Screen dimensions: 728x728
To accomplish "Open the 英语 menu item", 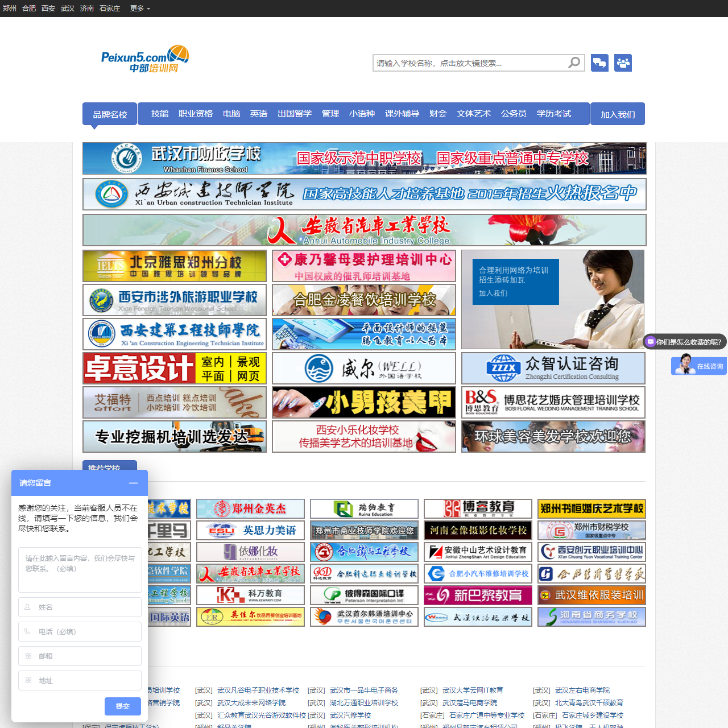I will coord(259,114).
